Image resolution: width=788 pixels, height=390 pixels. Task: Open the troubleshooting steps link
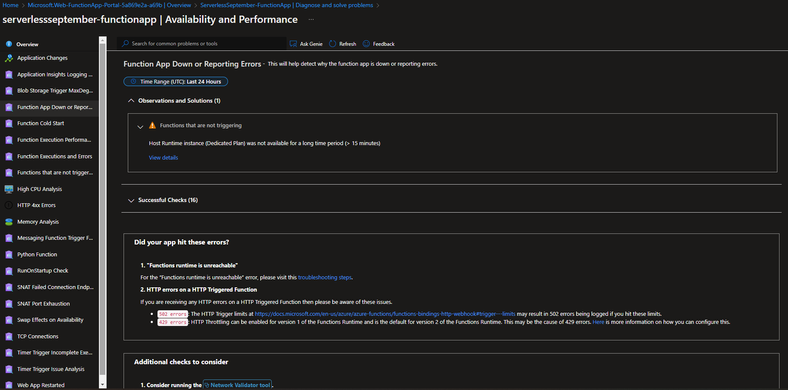(x=325, y=277)
